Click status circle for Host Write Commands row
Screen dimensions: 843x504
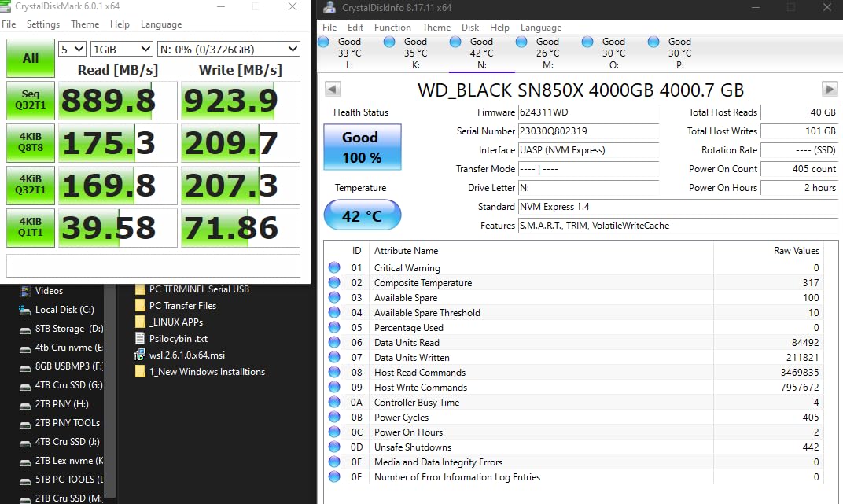pyautogui.click(x=334, y=387)
